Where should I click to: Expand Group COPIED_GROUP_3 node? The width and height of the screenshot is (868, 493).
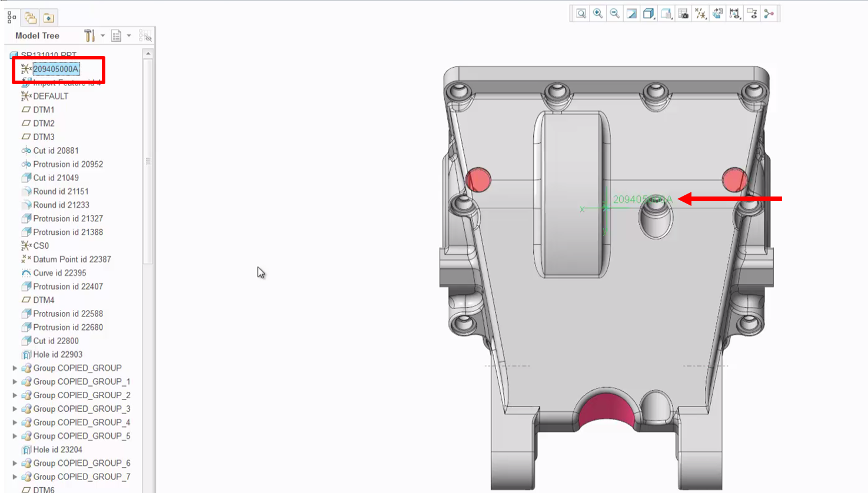(15, 409)
